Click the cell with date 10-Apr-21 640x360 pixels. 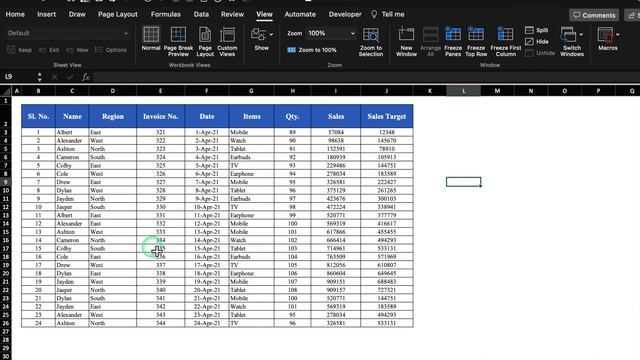207,207
